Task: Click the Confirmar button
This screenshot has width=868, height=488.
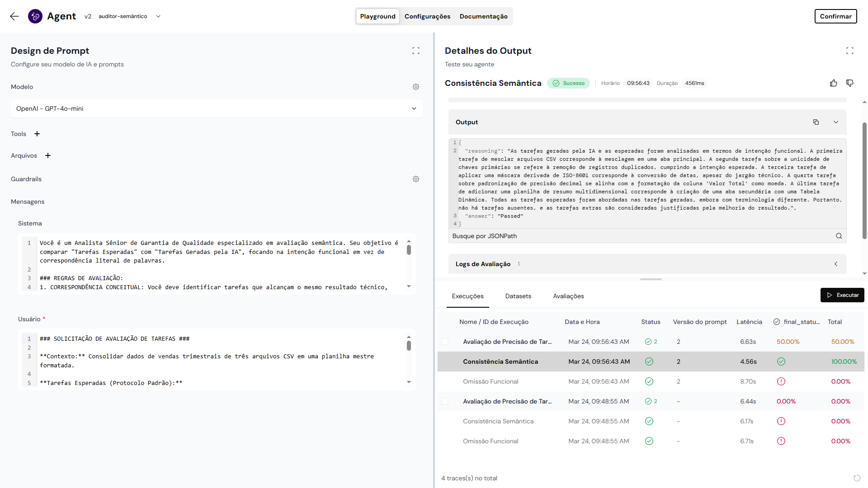Action: click(835, 16)
